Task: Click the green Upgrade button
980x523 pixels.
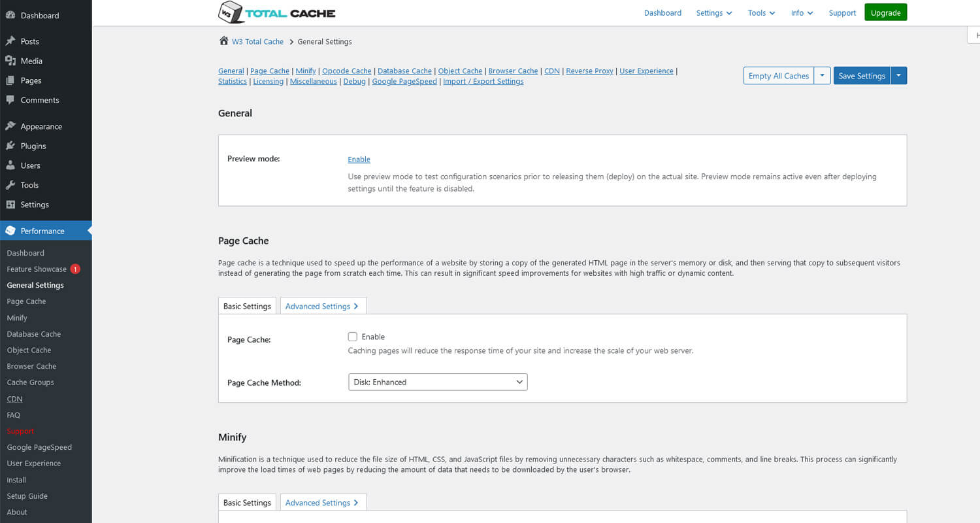Action: tap(885, 12)
